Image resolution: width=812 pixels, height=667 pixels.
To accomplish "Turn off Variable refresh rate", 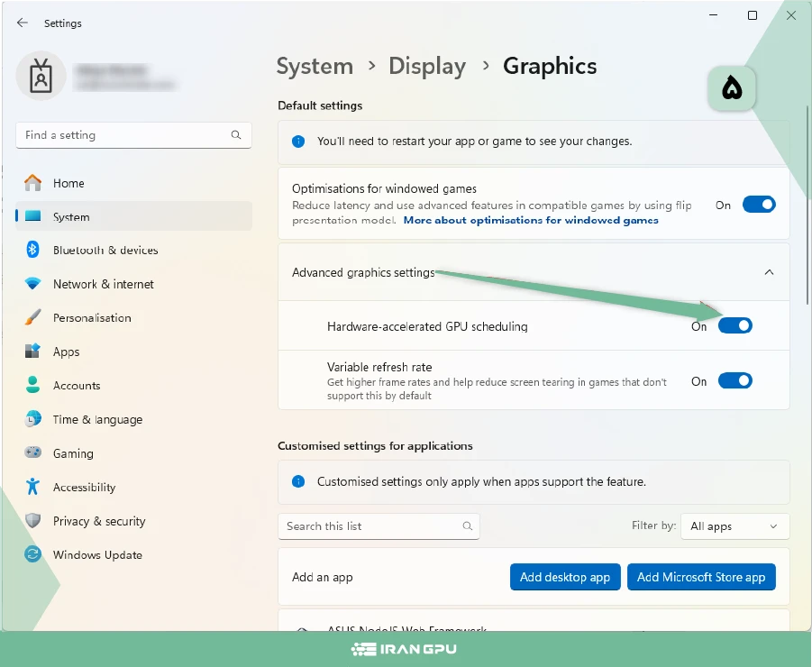I will click(x=734, y=380).
